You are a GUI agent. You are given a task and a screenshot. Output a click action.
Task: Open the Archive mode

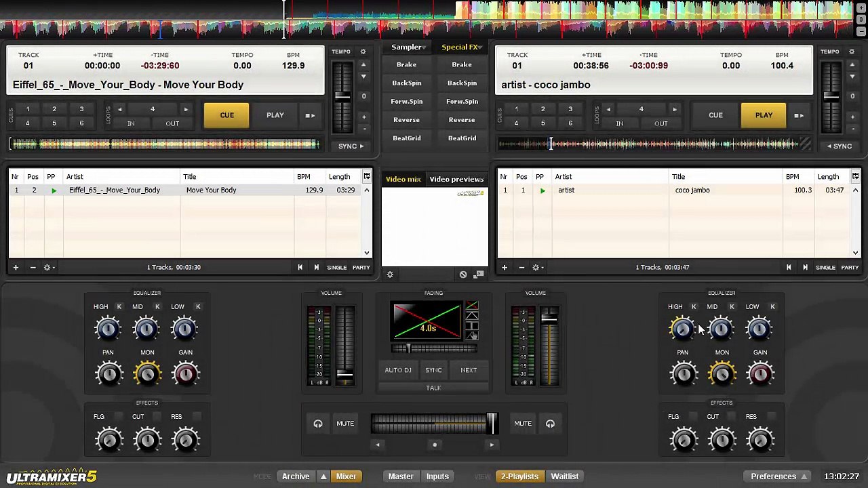(x=296, y=476)
